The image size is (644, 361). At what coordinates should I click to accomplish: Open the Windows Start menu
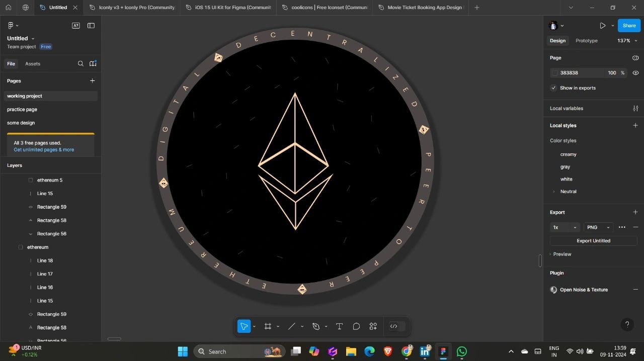pyautogui.click(x=183, y=351)
